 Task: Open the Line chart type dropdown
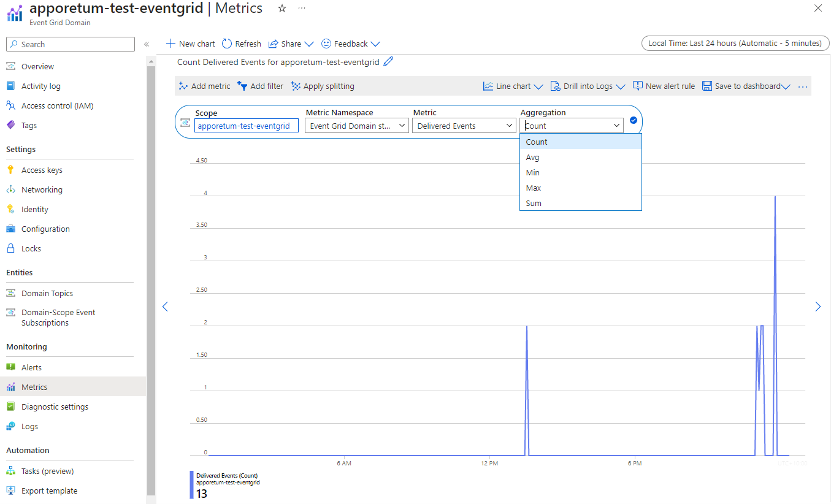coord(513,86)
